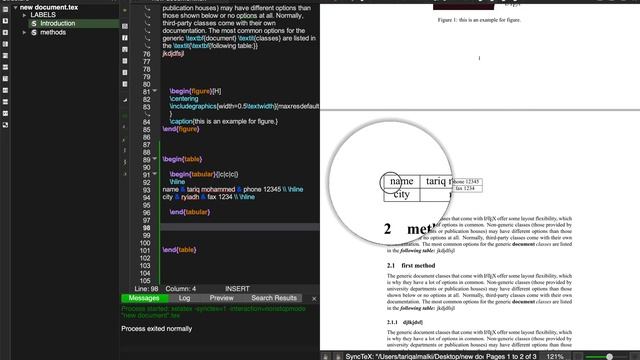The width and height of the screenshot is (640, 360).
Task: Close the messages output panel
Action: pos(314,299)
